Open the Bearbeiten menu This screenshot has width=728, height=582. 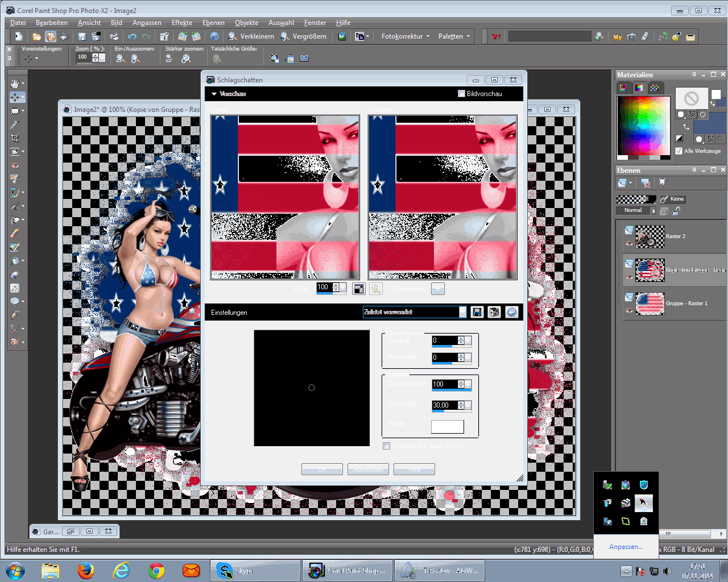click(x=52, y=23)
